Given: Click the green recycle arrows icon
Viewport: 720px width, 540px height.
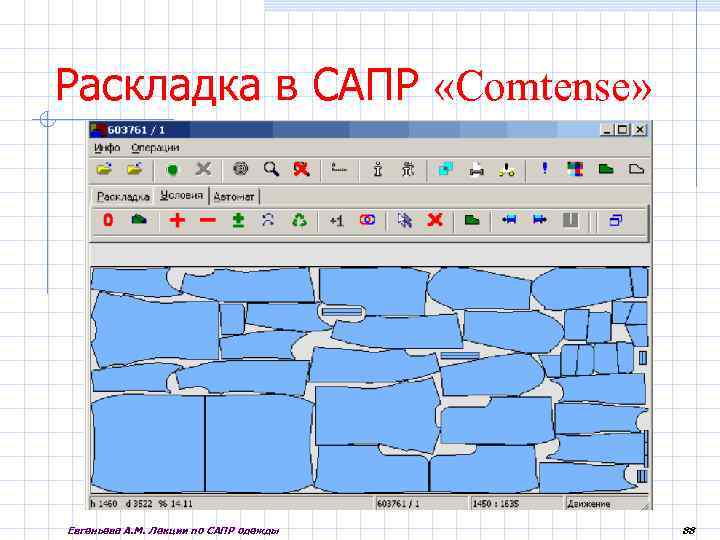Looking at the screenshot, I should click(x=299, y=220).
